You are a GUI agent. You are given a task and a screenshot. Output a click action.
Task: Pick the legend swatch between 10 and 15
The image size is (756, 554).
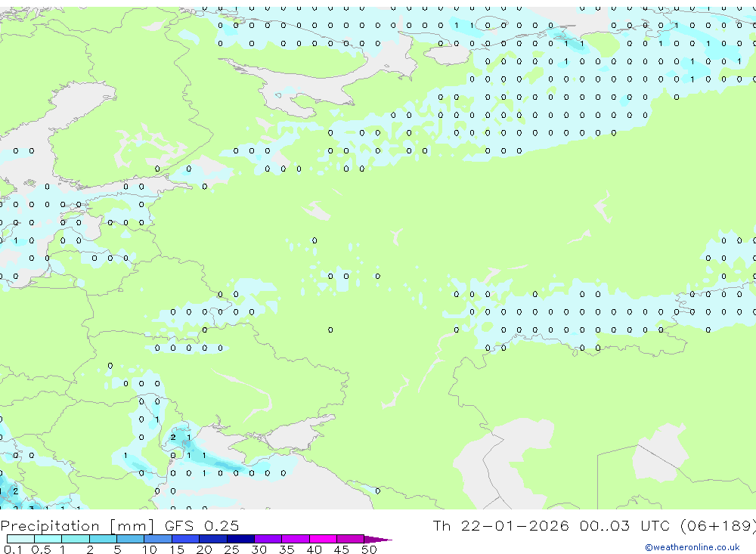point(158,539)
